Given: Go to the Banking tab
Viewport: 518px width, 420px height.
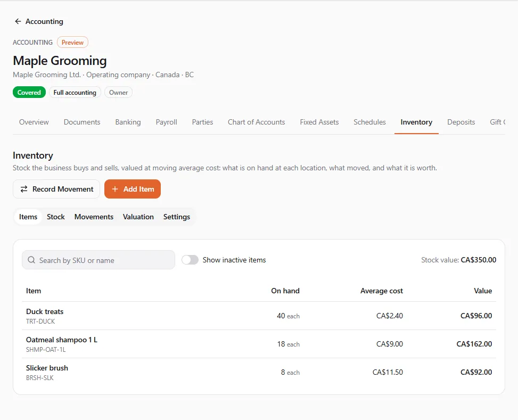Looking at the screenshot, I should coord(128,122).
